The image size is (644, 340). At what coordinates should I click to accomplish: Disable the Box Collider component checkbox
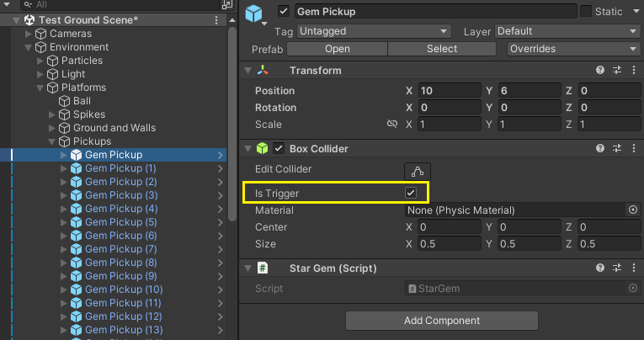279,148
